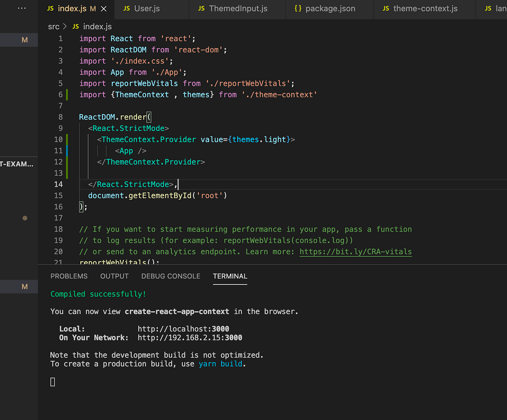Click the './theme-context' import string

[x=279, y=95]
